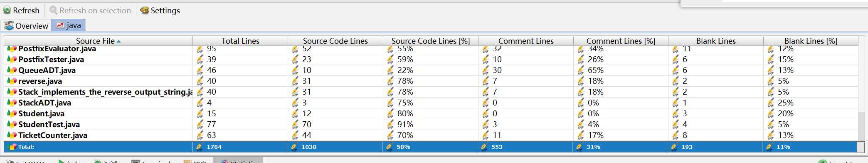The width and height of the screenshot is (868, 163).
Task: Sort by the Source Code Lines column
Action: tap(335, 41)
